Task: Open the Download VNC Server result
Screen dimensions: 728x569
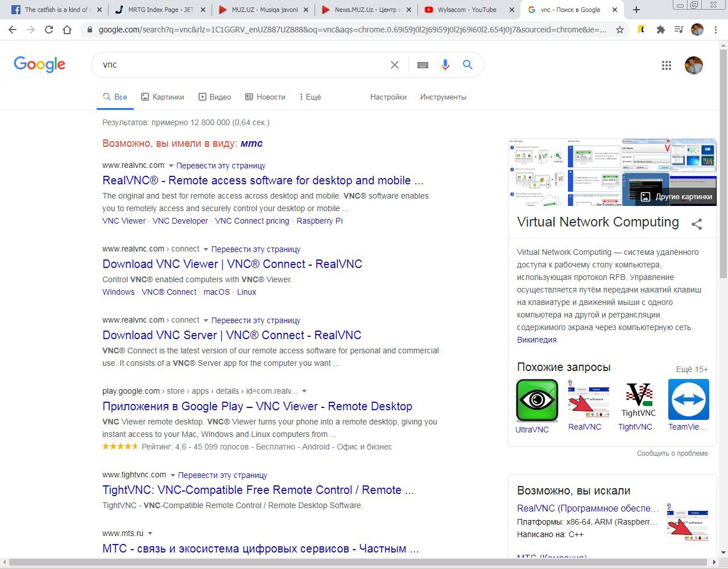Action: tap(231, 335)
